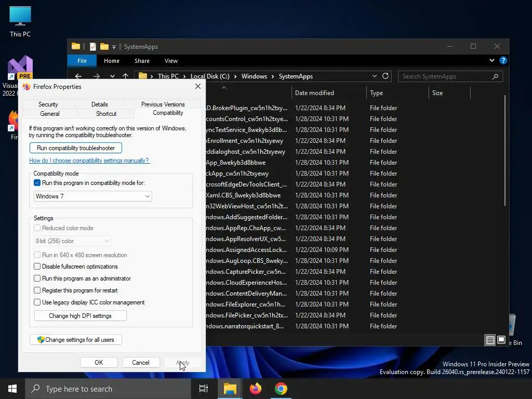Go forward in SystemApps Explorer window

click(96, 76)
